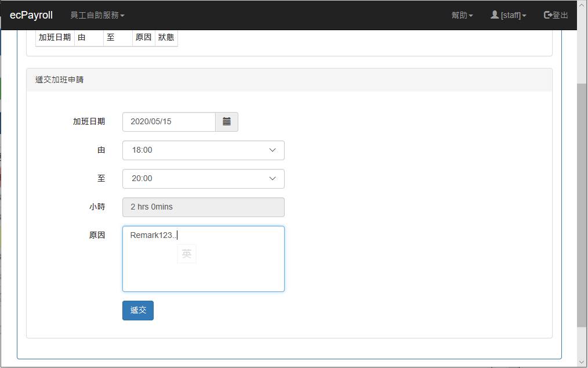This screenshot has width=588, height=368.
Task: Open the calendar date picker icon
Action: [227, 122]
